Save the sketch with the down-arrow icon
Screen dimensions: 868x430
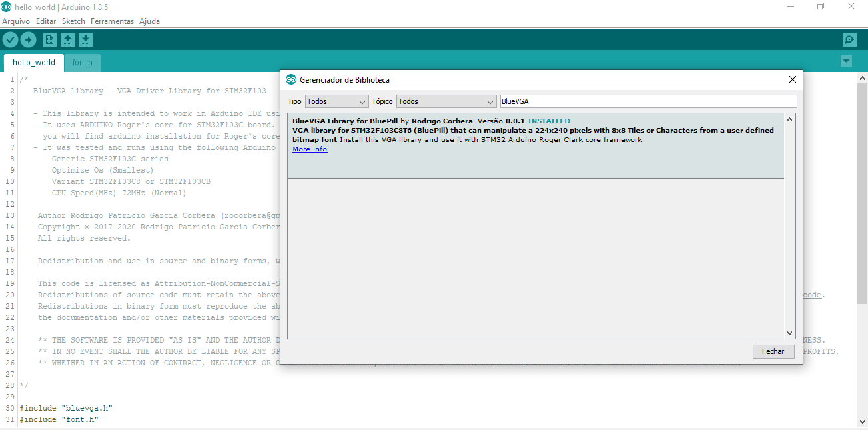click(85, 40)
